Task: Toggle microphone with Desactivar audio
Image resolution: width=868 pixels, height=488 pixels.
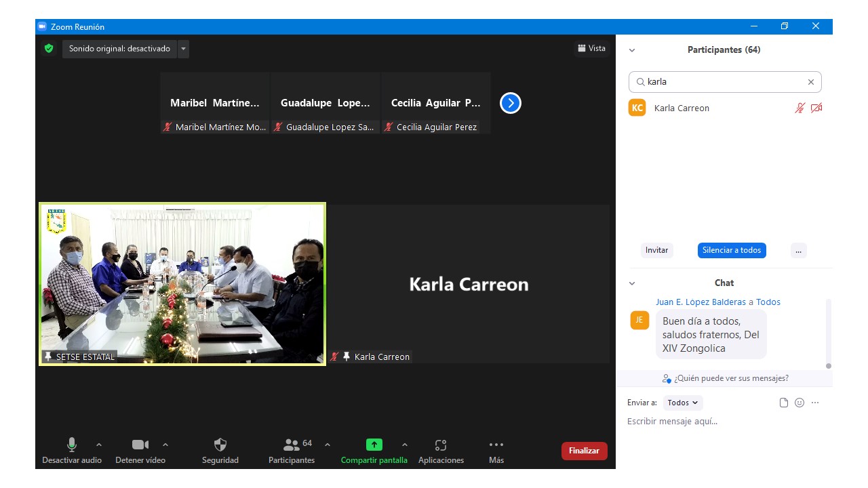Action: [x=72, y=445]
